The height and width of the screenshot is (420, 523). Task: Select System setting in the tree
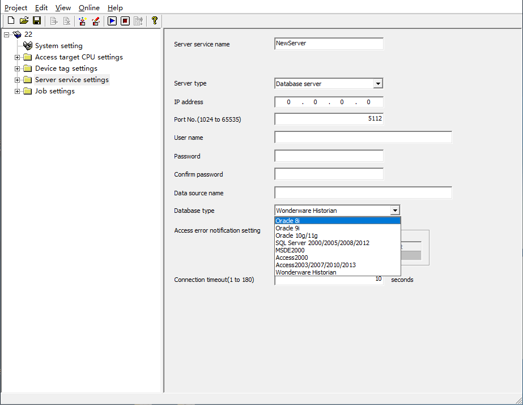[58, 46]
